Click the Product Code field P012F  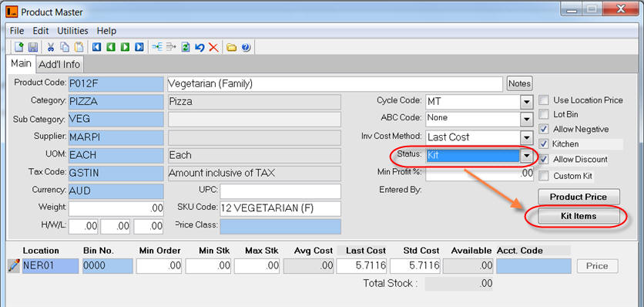pos(116,84)
